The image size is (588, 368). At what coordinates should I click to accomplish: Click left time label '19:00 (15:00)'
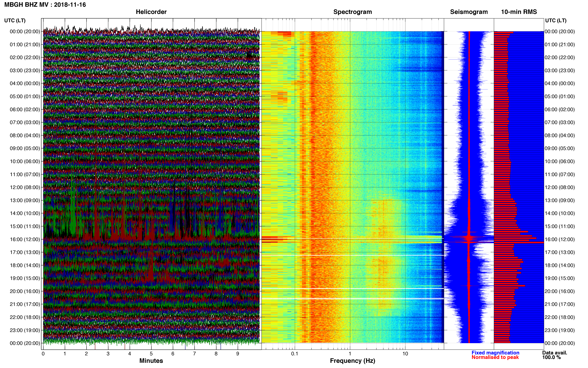25,278
